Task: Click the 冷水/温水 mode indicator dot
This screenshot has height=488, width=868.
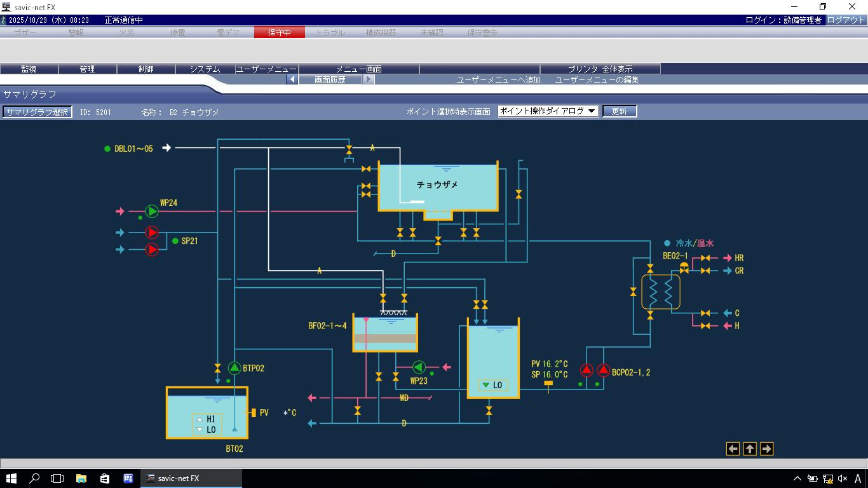Action: click(x=667, y=243)
